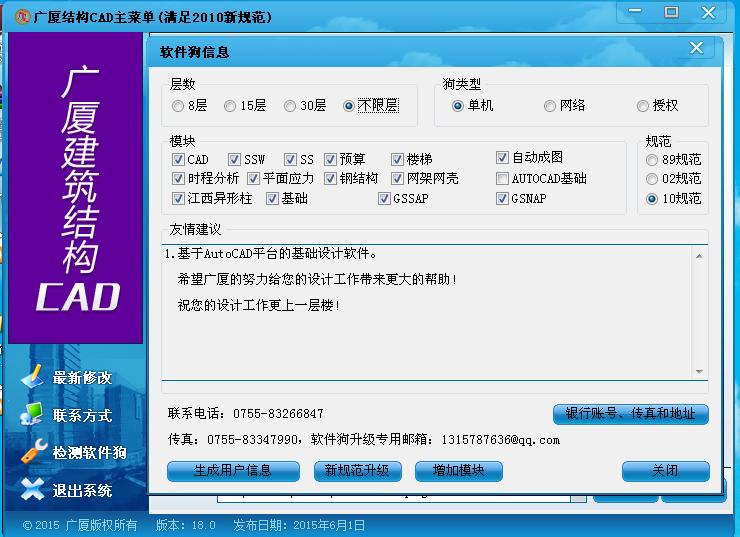This screenshot has height=537, width=740.
Task: Select the 不限层 radio button
Action: (x=349, y=106)
